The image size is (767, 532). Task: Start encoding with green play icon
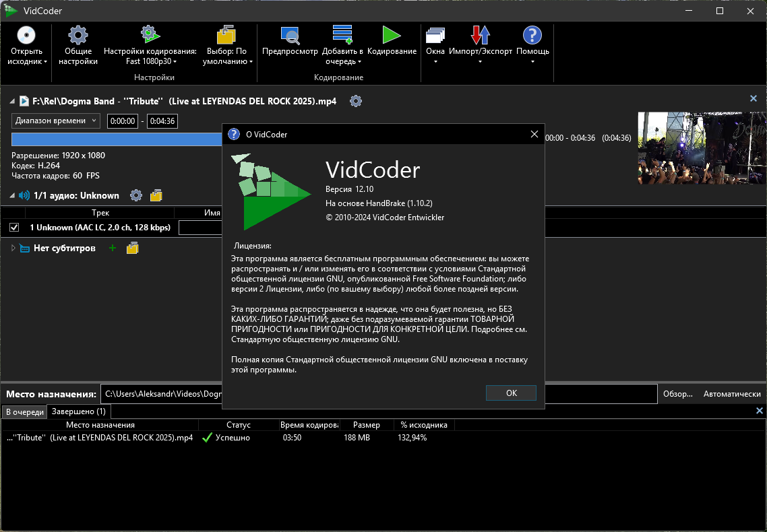pyautogui.click(x=392, y=35)
